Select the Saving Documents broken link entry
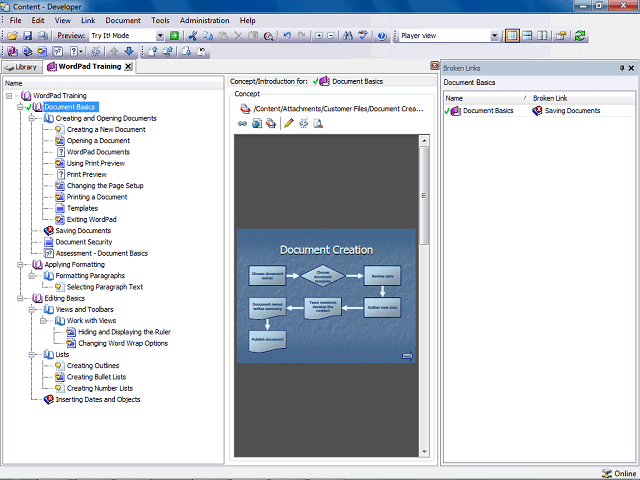640x480 pixels. tap(566, 111)
